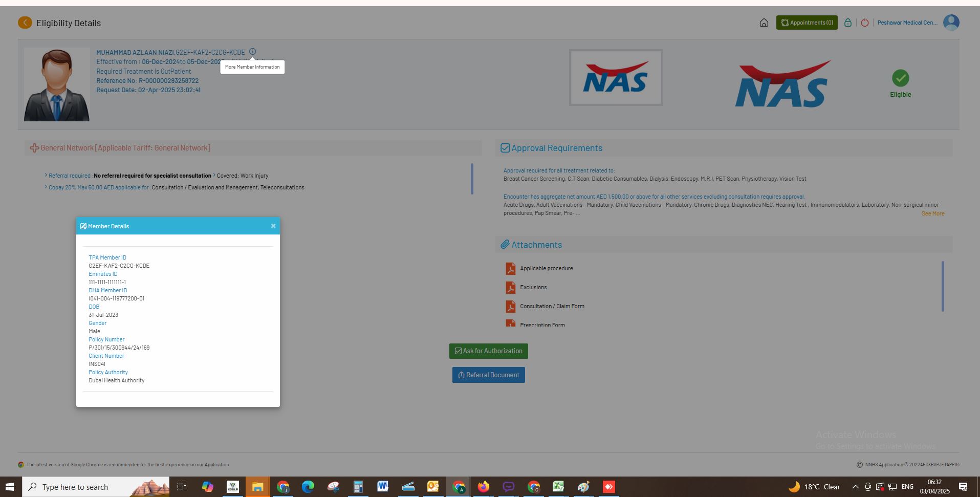Select the Policy Number value P/301/15/300944/24/169
This screenshot has width=980, height=497.
click(119, 348)
